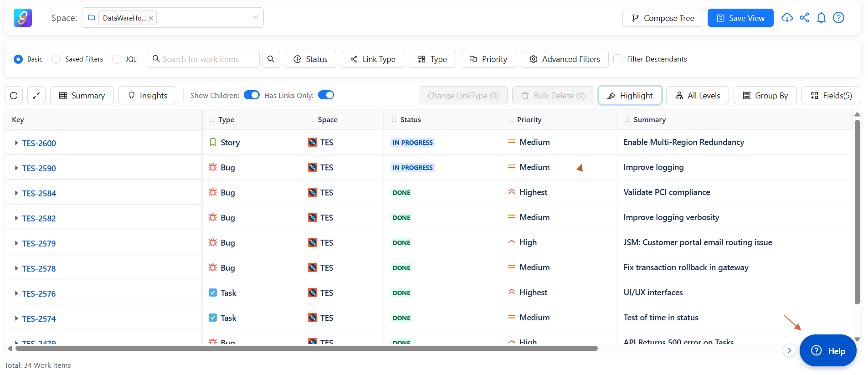Expand table to full screen
This screenshot has width=868, height=375.
point(36,95)
